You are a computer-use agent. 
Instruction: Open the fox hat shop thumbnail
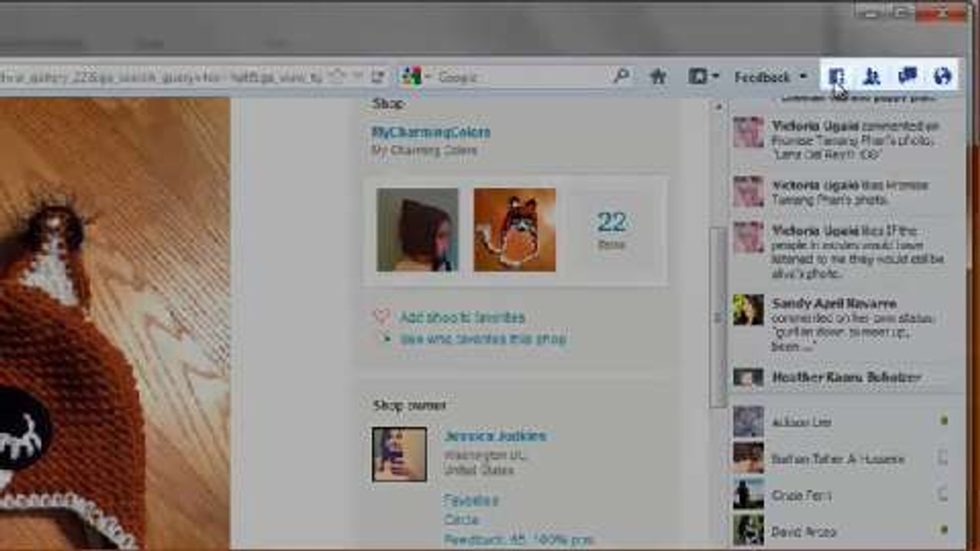point(514,230)
